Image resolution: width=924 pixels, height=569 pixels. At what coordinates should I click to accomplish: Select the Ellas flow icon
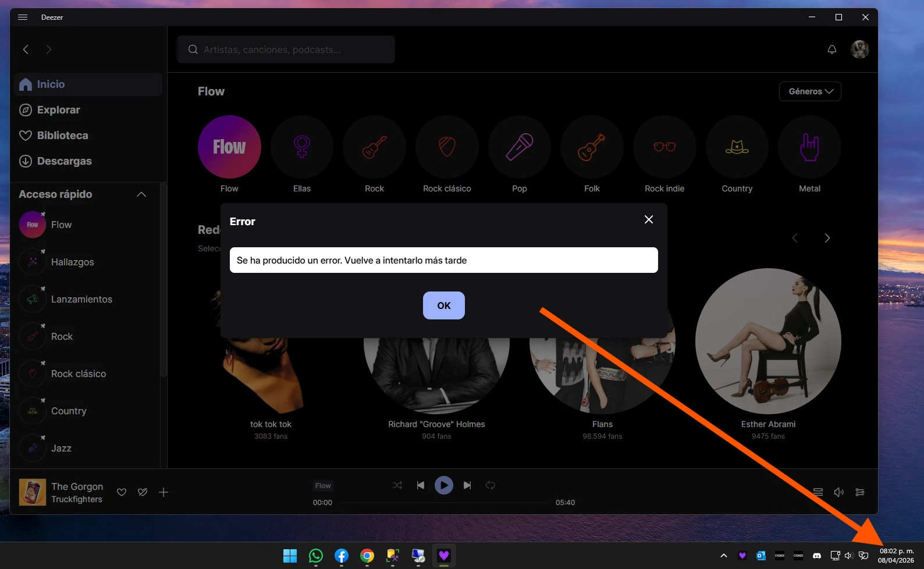click(302, 147)
